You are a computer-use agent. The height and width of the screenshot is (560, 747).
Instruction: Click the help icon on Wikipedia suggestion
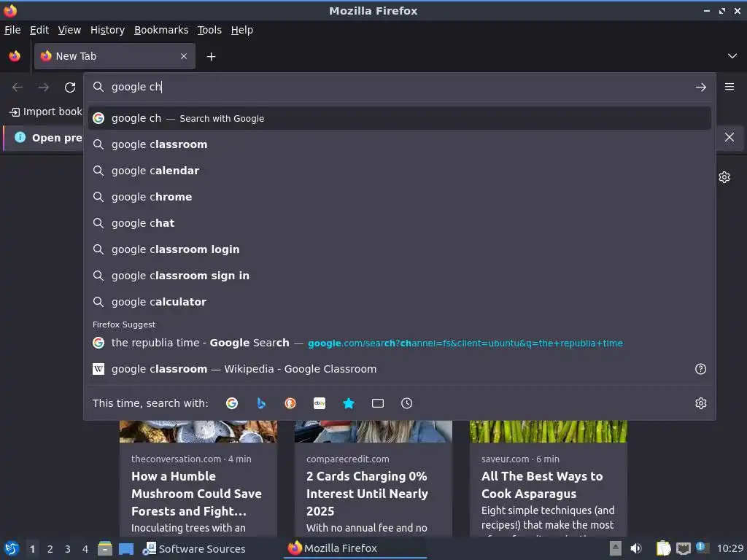point(701,369)
